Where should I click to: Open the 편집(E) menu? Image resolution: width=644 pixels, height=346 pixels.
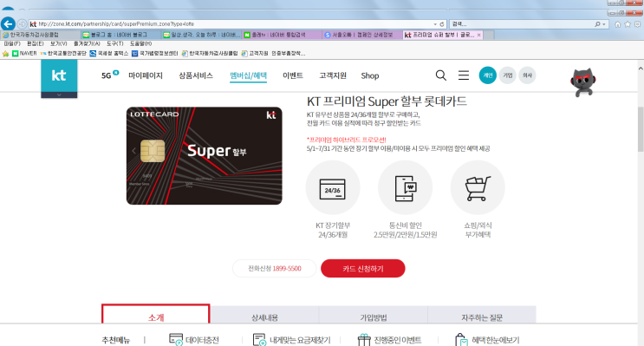(36, 43)
